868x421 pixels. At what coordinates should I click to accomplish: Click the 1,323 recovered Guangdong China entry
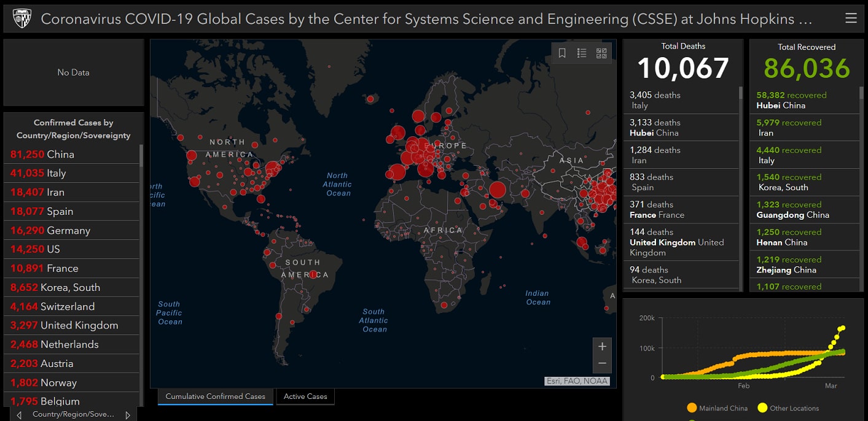[806, 209]
